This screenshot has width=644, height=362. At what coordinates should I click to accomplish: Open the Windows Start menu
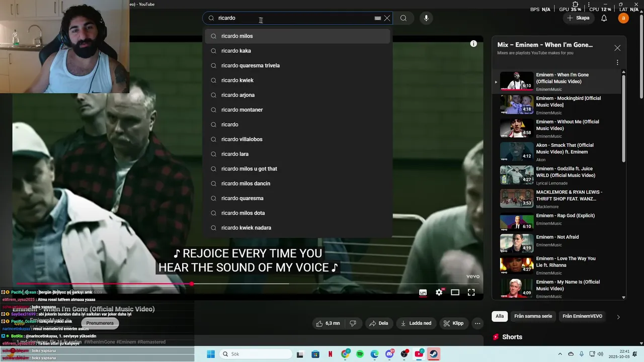210,354
